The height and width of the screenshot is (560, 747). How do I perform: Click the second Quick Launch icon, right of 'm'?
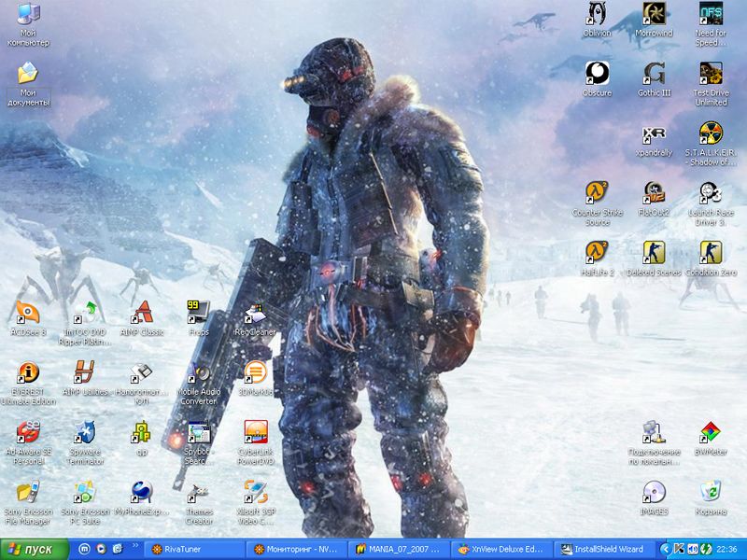[x=101, y=549]
